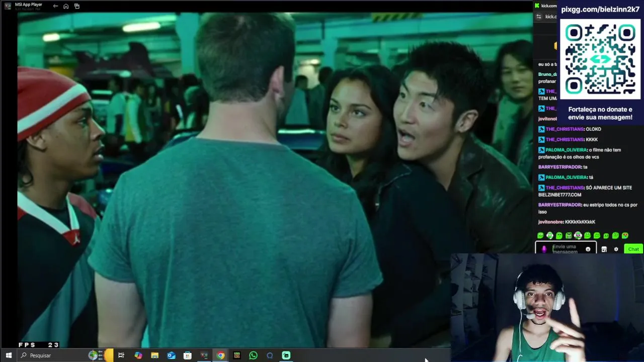
Task: Select the first green emote in quick emotes
Action: click(x=540, y=235)
